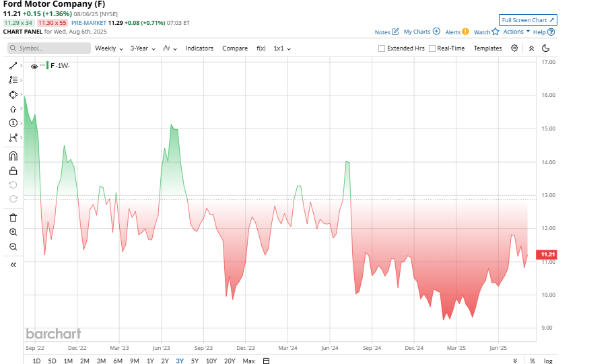Expand line tool submenu arrow
616x364 pixels.
coord(22,65)
